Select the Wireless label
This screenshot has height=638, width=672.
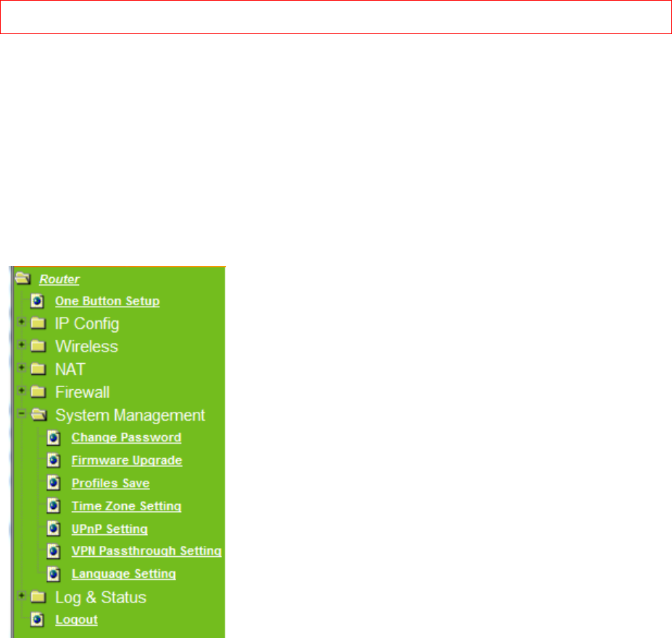86,347
